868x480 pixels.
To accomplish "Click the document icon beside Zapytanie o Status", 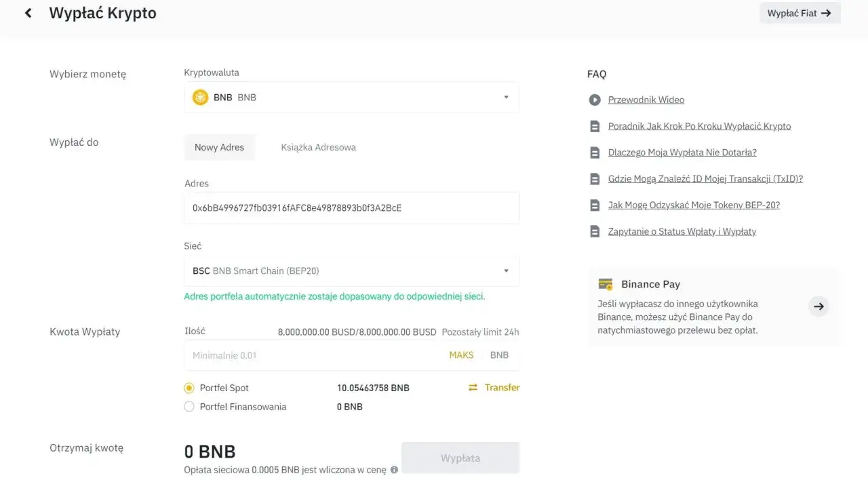I will [595, 231].
